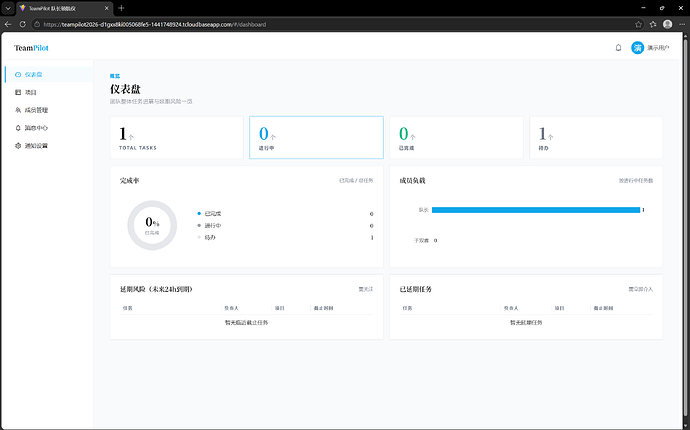Click the blue 队长 workload bar
The height and width of the screenshot is (430, 690).
(x=536, y=210)
